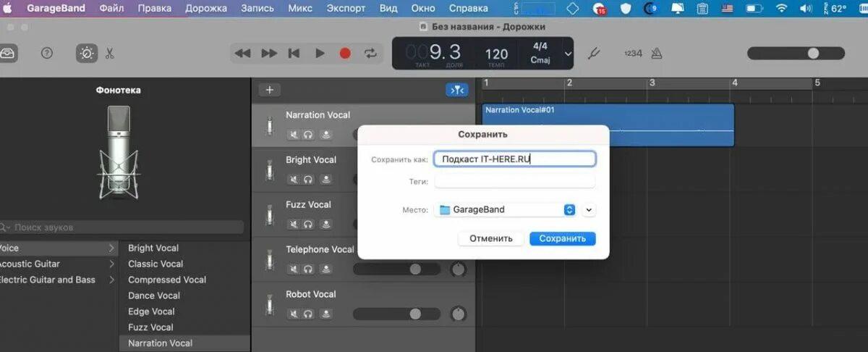Viewport: 868px width, 352px height.
Task: Enable input monitoring on Narration Vocal track
Action: point(325,135)
